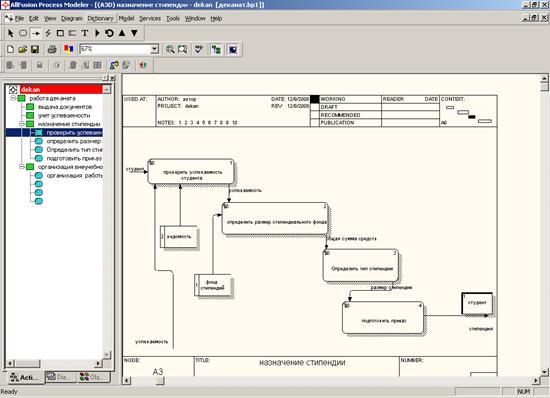Viewport: 550px width, 398px height.
Task: Select the Precedence Arrow tool
Action: (x=35, y=33)
